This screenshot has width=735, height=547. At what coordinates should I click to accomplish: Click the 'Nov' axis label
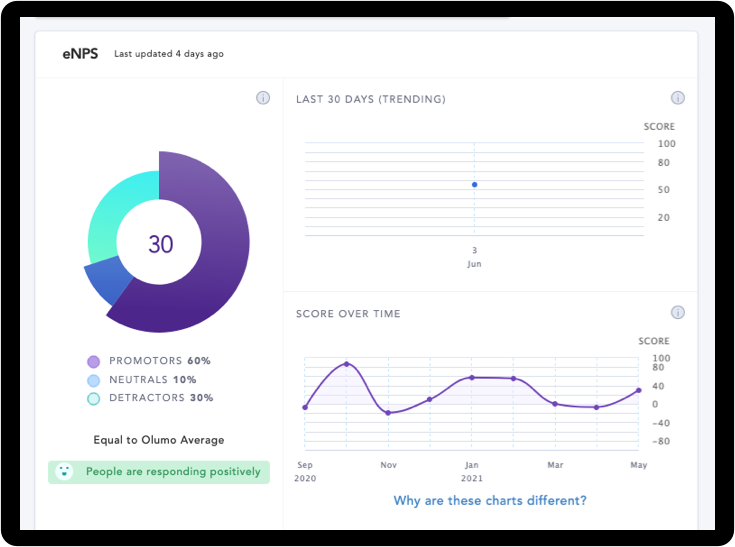[x=389, y=465]
